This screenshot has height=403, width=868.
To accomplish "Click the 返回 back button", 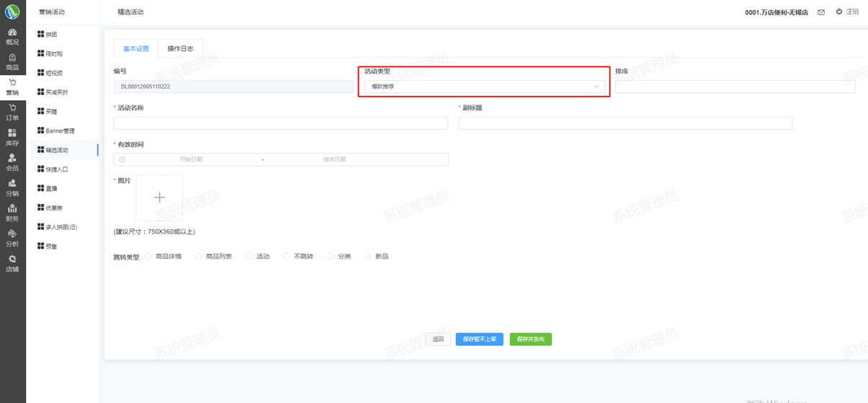I will point(438,339).
